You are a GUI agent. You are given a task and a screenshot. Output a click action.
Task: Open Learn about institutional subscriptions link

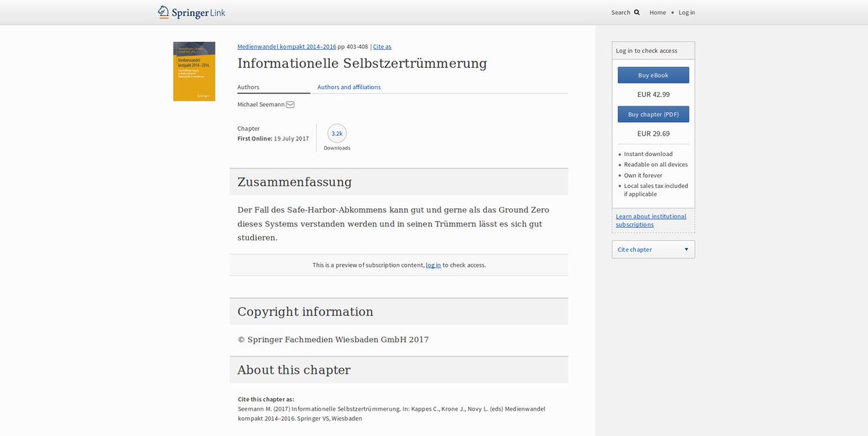[652, 221]
